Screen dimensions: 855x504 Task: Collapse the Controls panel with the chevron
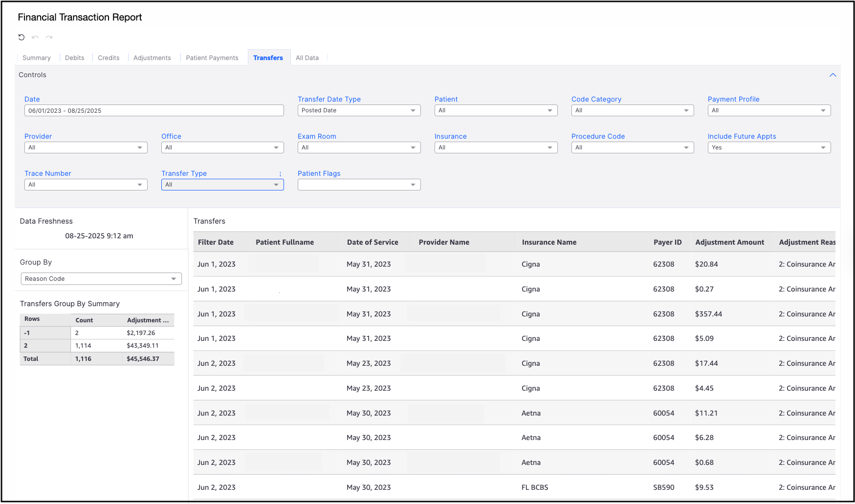tap(833, 75)
